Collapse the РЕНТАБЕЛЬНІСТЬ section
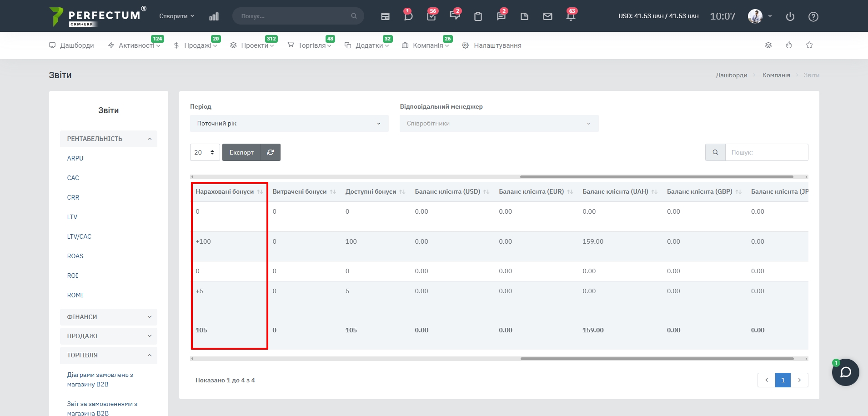 tap(109, 139)
